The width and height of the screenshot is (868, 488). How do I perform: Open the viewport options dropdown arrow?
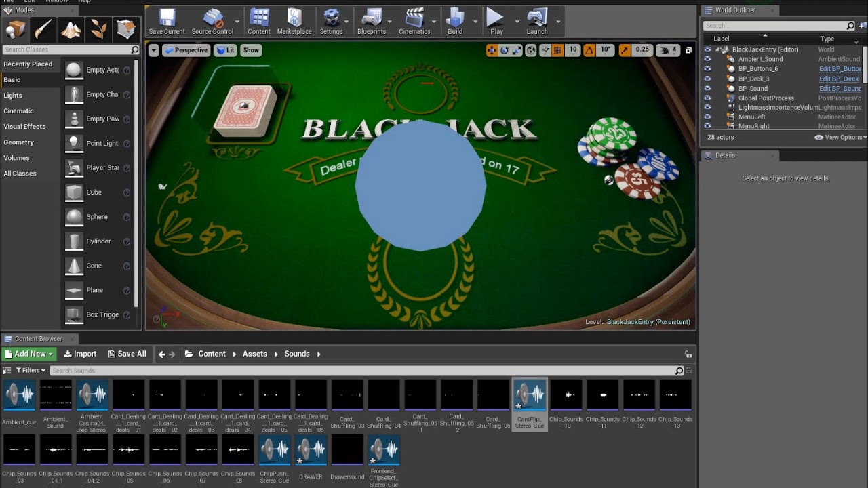click(154, 50)
